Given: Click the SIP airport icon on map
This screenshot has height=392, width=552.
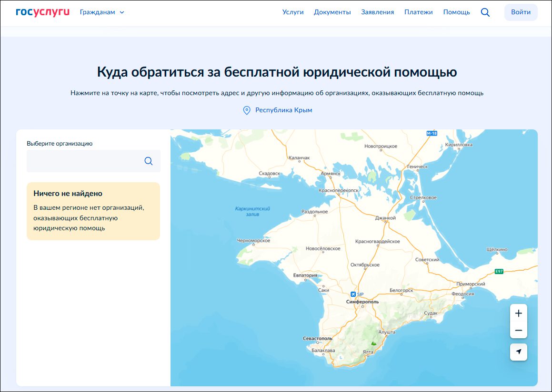Looking at the screenshot, I should coord(352,294).
